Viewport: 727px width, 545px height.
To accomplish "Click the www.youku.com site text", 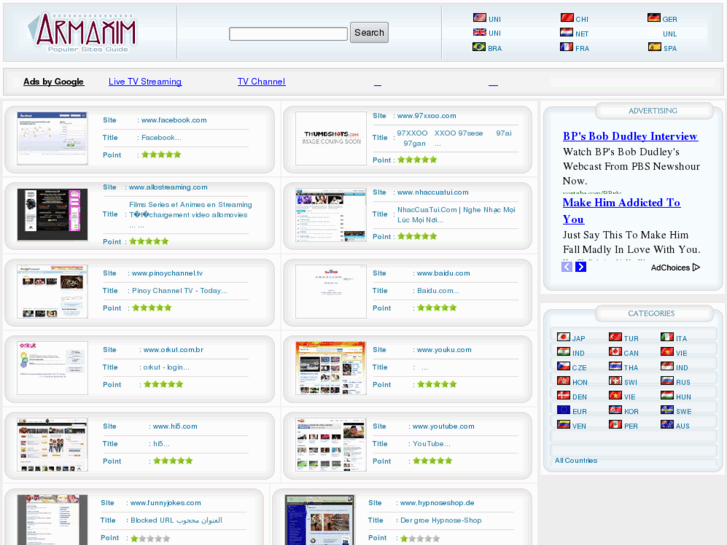I will pos(444,350).
